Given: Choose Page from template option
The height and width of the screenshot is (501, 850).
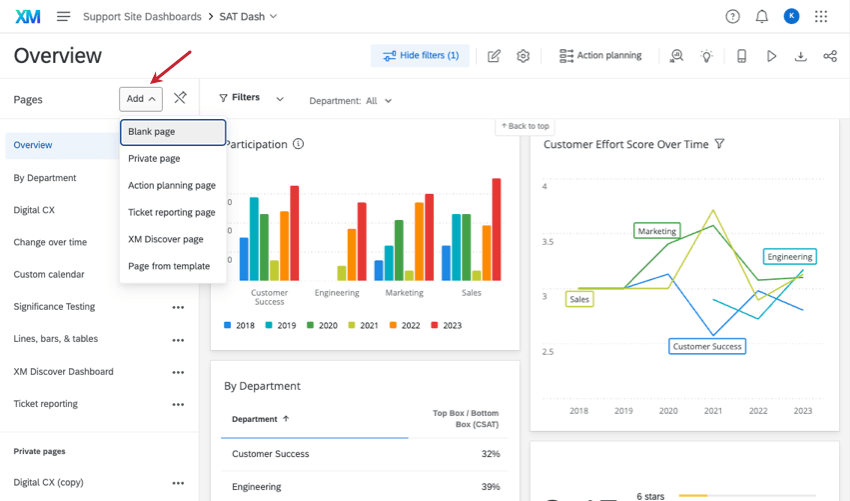Looking at the screenshot, I should pos(169,266).
